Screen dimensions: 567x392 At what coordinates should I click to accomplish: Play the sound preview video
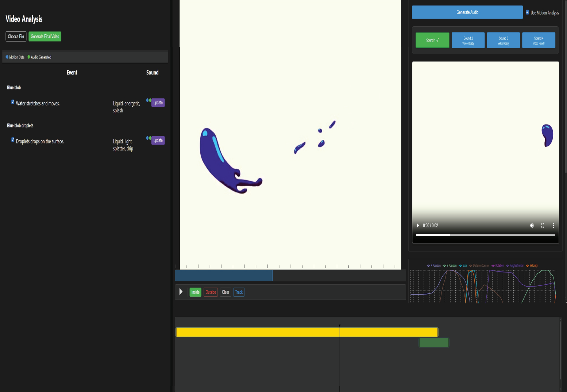[418, 226]
